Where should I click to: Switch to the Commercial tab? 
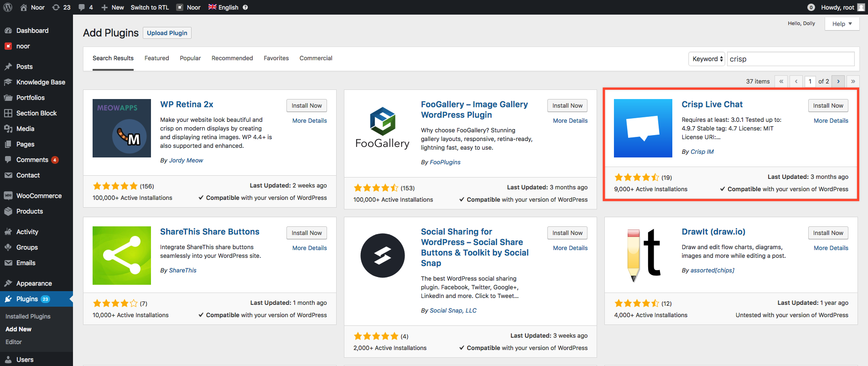pyautogui.click(x=316, y=58)
